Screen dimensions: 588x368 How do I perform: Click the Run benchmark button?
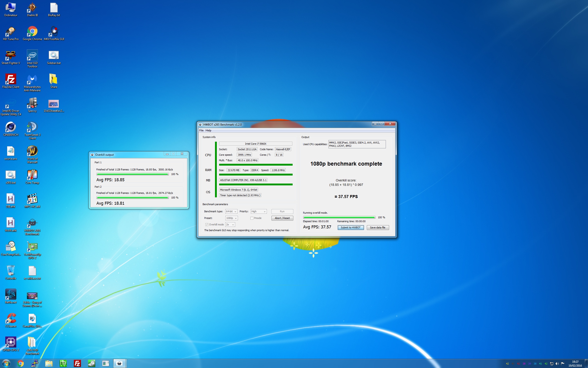(x=282, y=212)
